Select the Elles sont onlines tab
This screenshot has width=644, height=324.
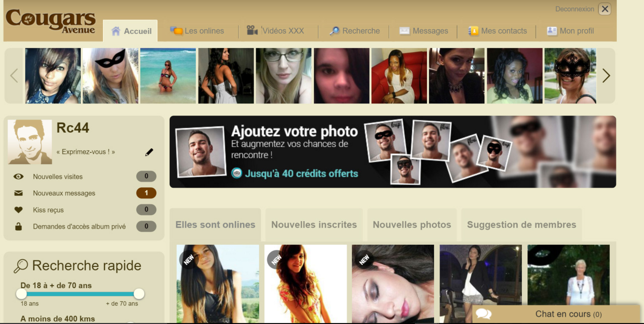(216, 225)
